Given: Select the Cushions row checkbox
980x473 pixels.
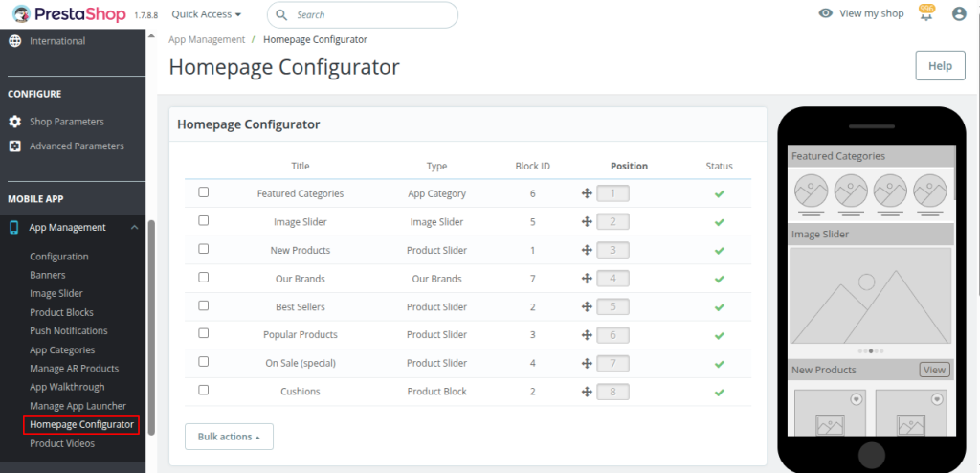Looking at the screenshot, I should 203,390.
